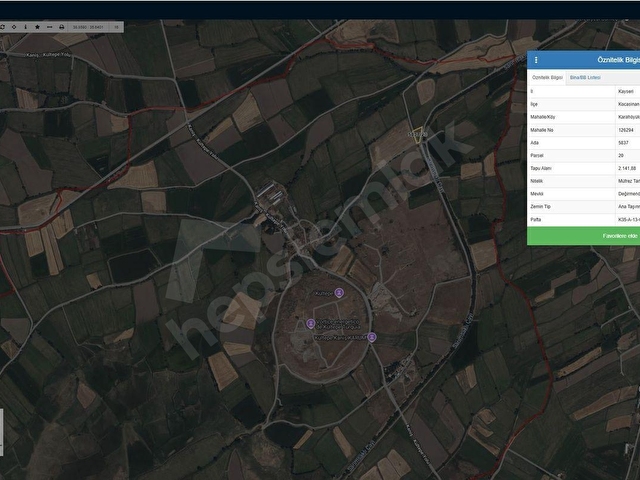Switch to the Öznitelik Bilgisi tab
This screenshot has height=480, width=640.
[547, 78]
